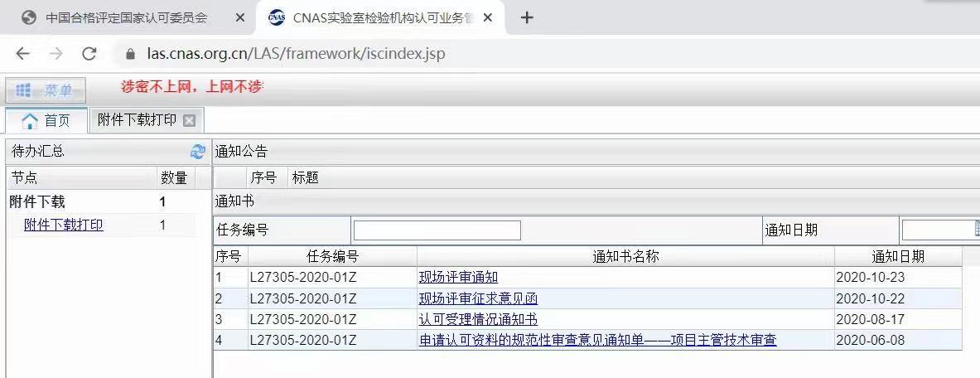Close the 附件下载打印 tab
The height and width of the screenshot is (378, 980).
click(x=189, y=120)
